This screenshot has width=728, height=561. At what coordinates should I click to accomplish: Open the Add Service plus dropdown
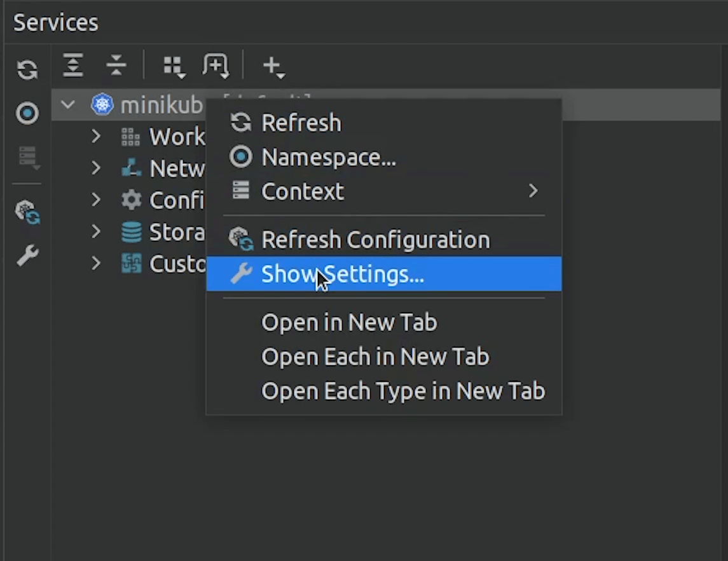[273, 66]
